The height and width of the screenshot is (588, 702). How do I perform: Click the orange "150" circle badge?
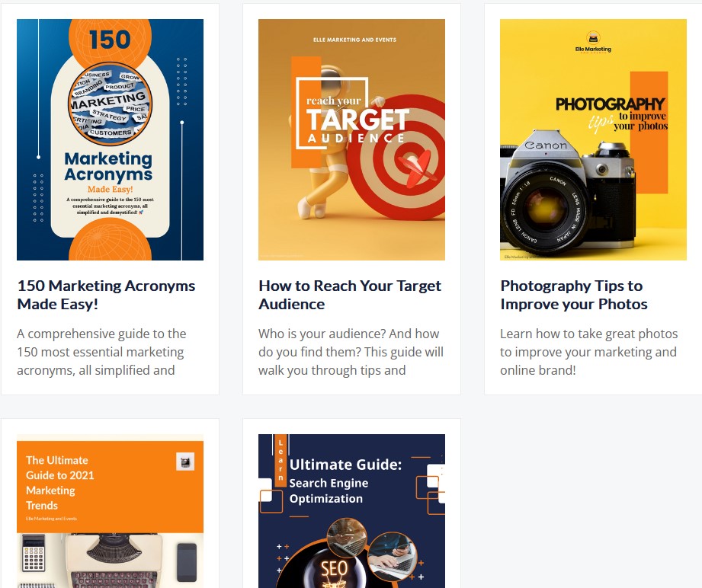[x=110, y=40]
